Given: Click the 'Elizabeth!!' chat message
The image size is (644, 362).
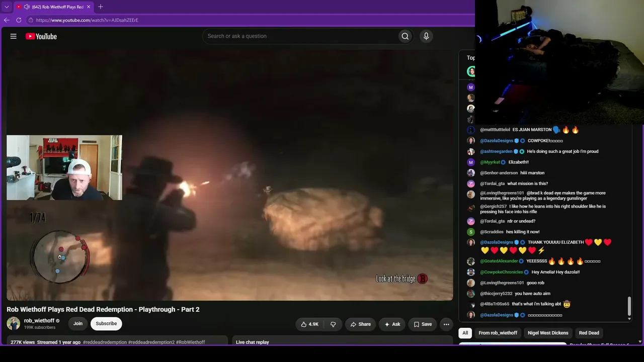Looking at the screenshot, I should pos(519,162).
